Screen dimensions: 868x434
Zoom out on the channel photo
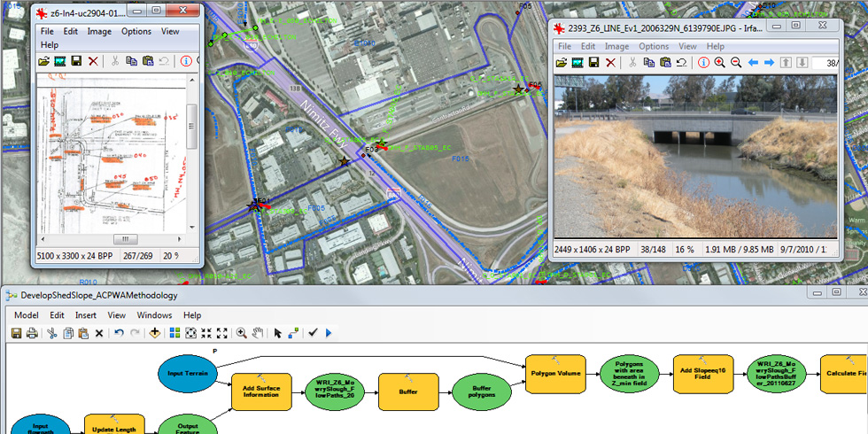pos(736,63)
